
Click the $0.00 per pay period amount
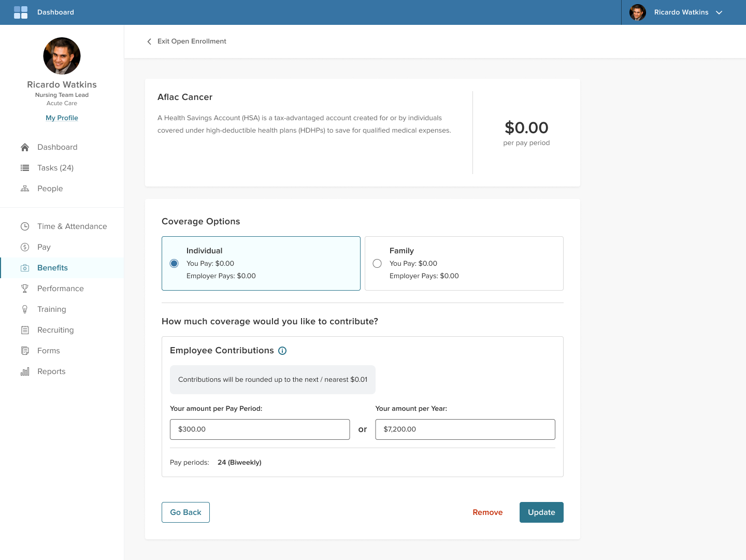pos(526,128)
